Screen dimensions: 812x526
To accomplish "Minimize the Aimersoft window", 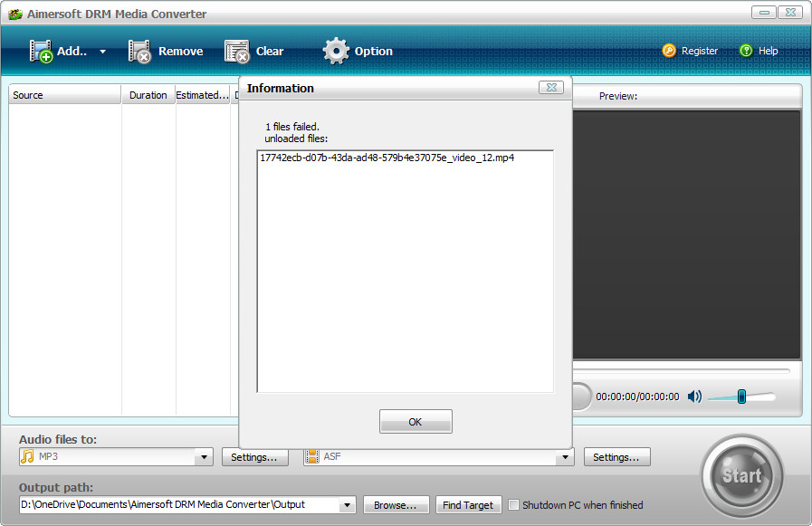I will click(x=764, y=13).
